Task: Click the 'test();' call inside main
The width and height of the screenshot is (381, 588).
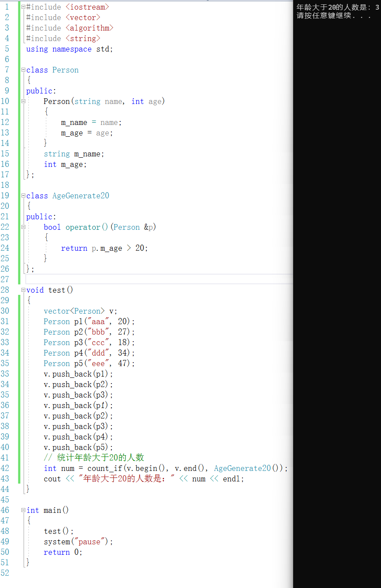Action: click(59, 531)
